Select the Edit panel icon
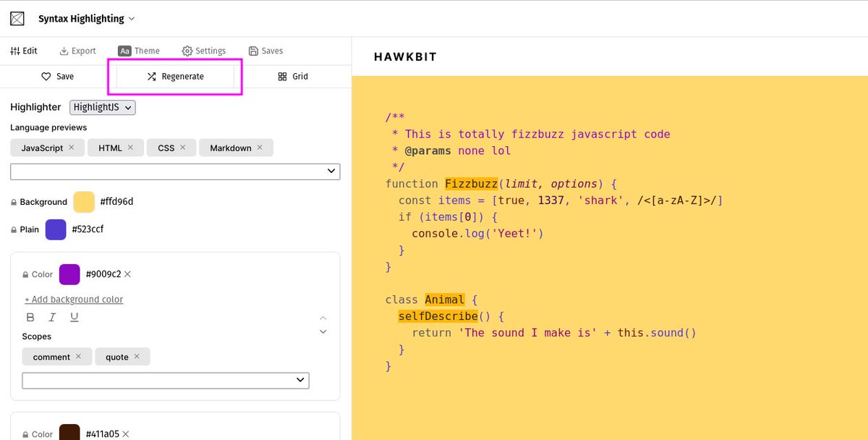 coord(15,51)
